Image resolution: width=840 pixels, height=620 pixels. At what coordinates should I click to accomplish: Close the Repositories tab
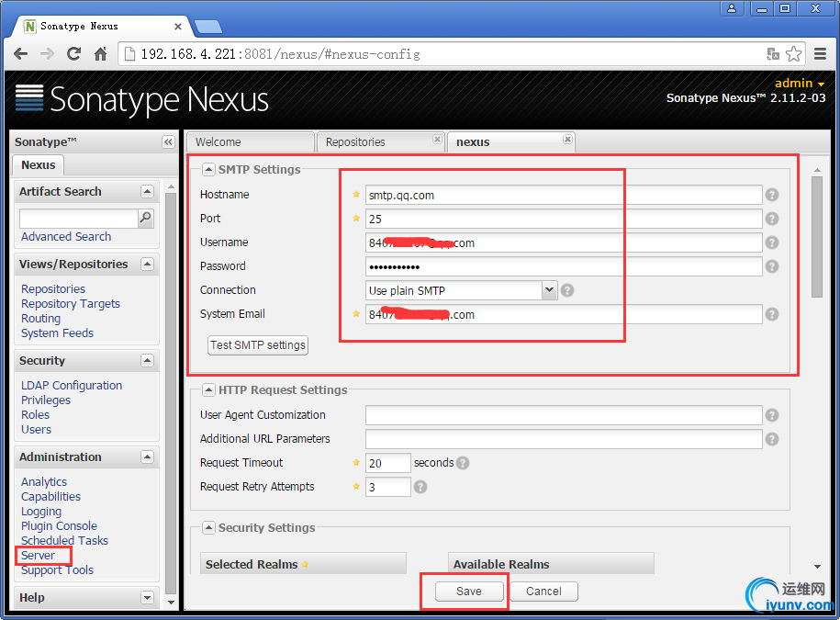click(437, 140)
